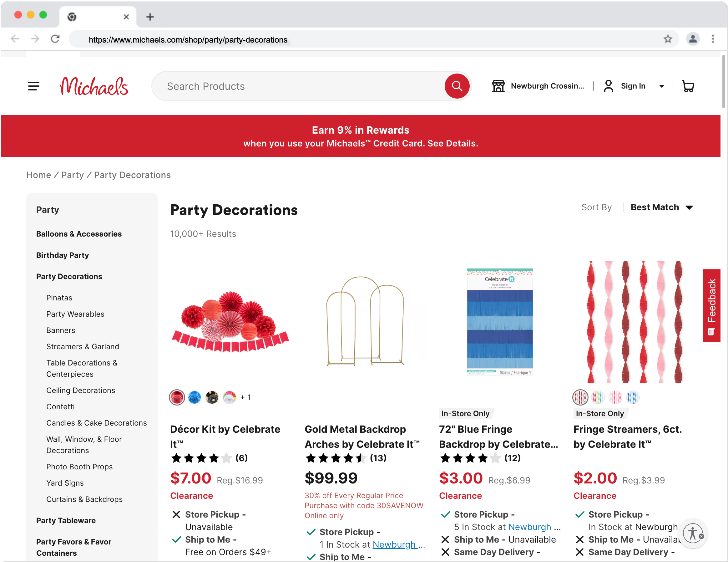This screenshot has width=728, height=562.
Task: Open the Pinatas subcategory
Action: click(59, 298)
